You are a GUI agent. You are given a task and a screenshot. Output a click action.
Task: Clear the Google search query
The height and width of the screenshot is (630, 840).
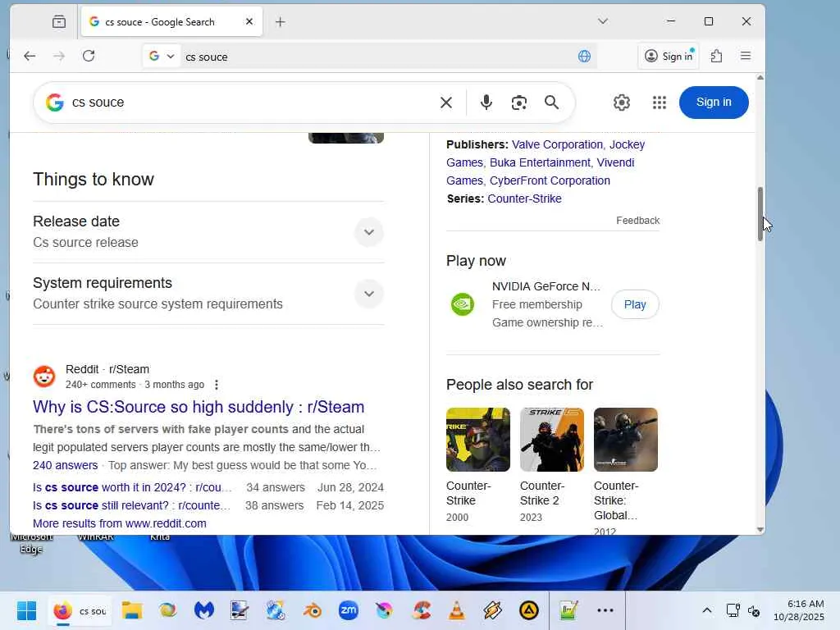point(446,103)
